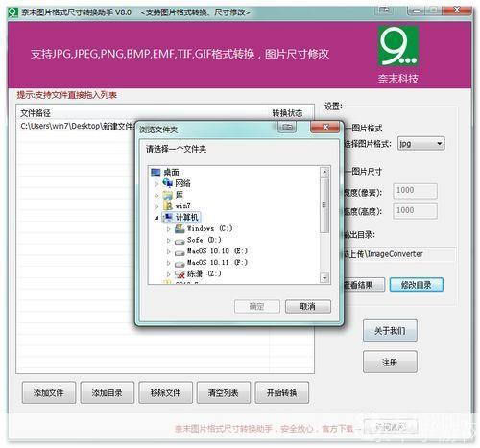The height and width of the screenshot is (448, 480).
Task: Click the Sofe (D:) disk icon
Action: pyautogui.click(x=180, y=241)
